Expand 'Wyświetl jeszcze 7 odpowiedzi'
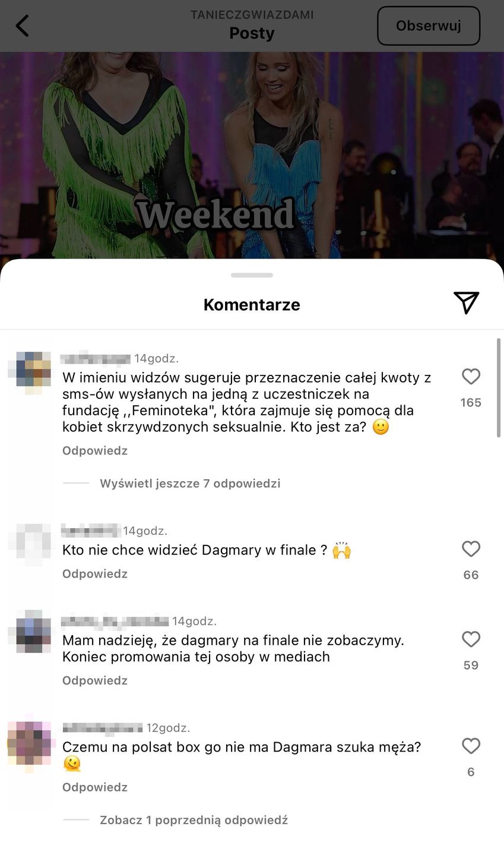This screenshot has height=855, width=504. (190, 484)
